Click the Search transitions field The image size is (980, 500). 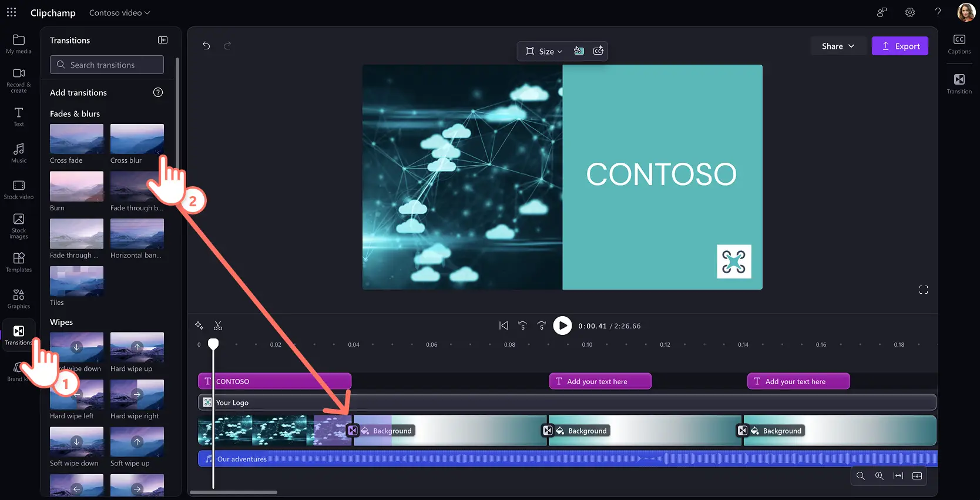(107, 65)
